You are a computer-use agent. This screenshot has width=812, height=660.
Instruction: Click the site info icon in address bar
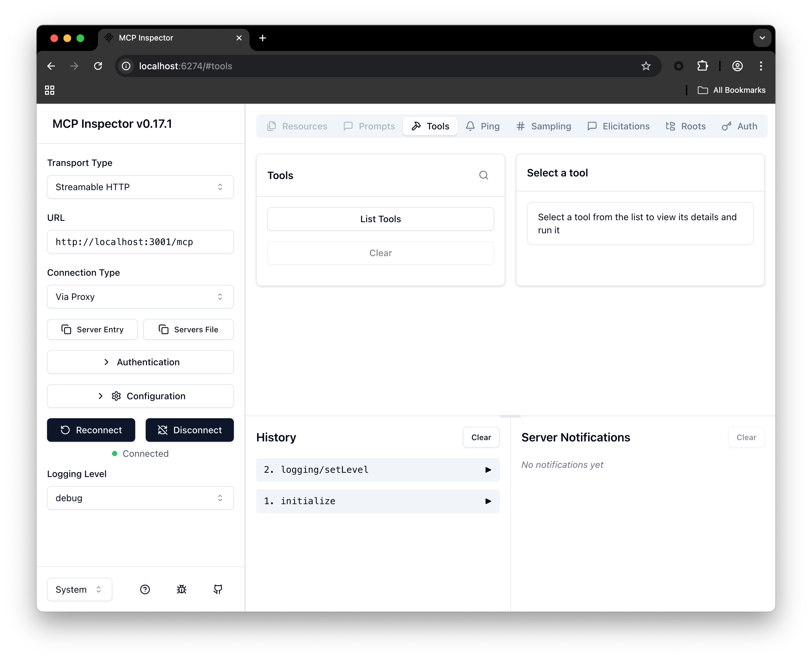tap(126, 66)
